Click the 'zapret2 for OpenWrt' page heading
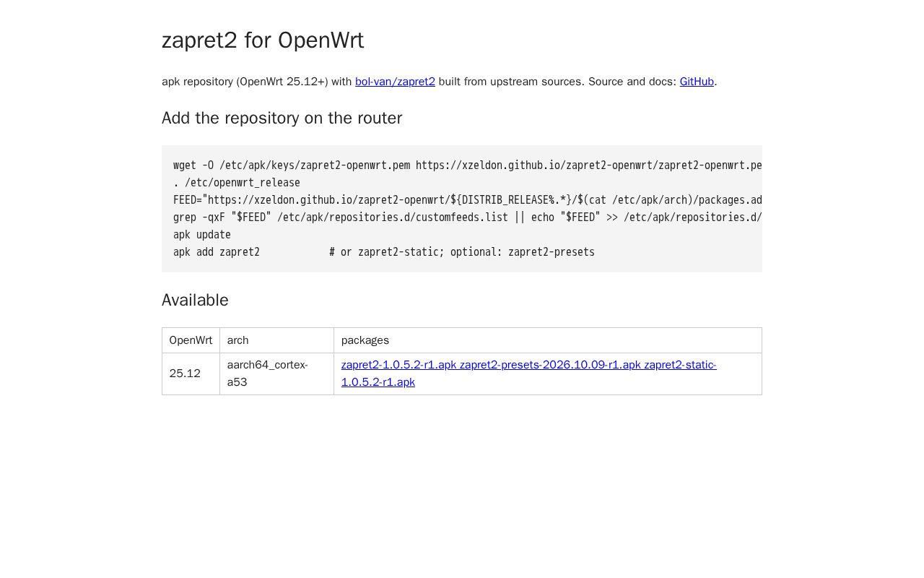Screen dimensions: 924x578 (x=263, y=40)
